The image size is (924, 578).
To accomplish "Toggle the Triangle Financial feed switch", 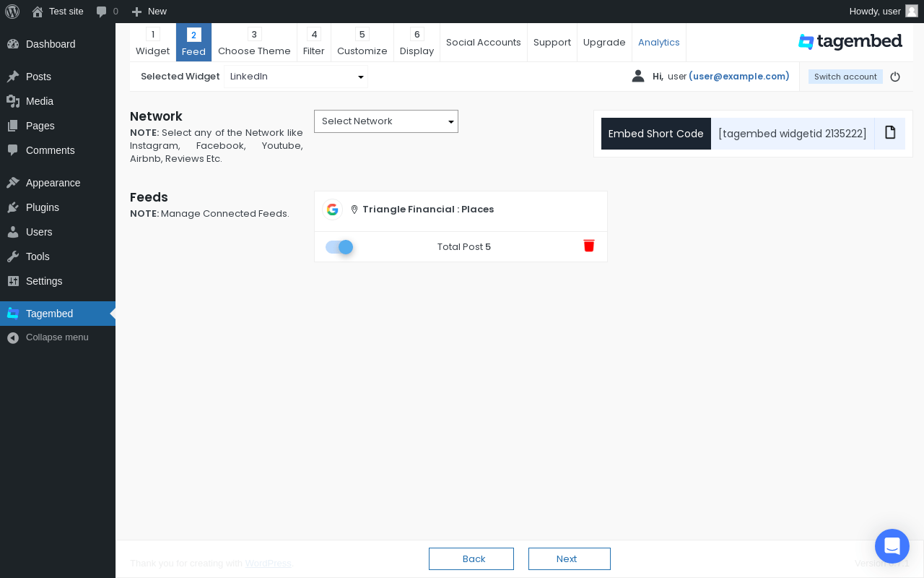I will pyautogui.click(x=339, y=247).
